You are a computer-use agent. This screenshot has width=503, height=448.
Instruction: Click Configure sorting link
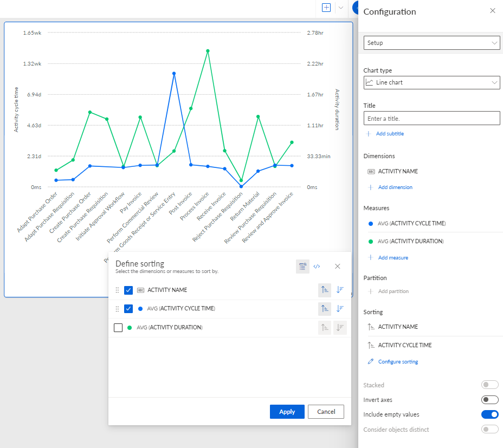point(398,362)
